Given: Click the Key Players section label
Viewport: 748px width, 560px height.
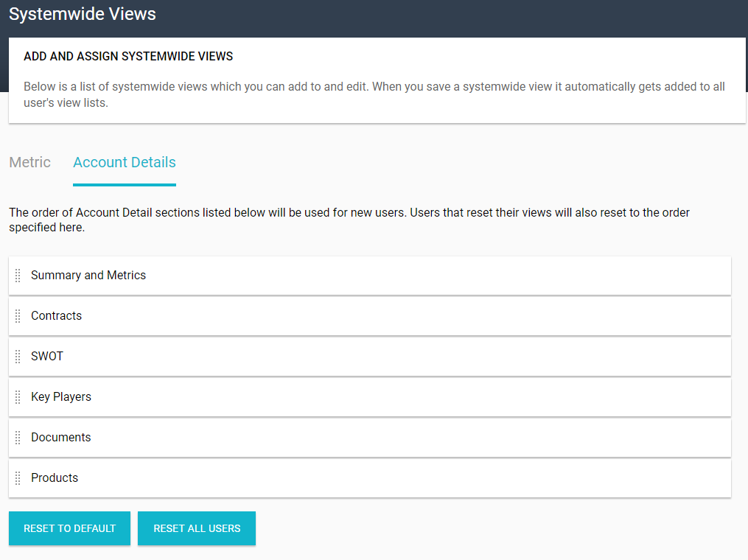Looking at the screenshot, I should pyautogui.click(x=61, y=397).
